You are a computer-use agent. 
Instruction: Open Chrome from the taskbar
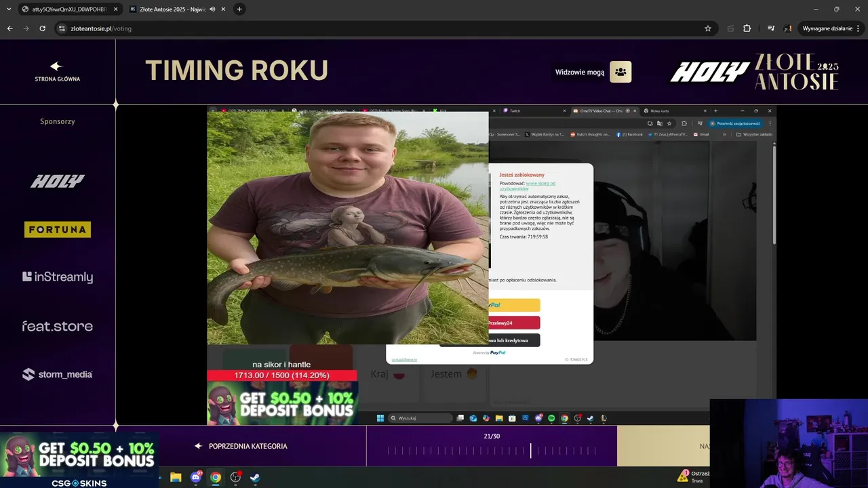pos(216,477)
